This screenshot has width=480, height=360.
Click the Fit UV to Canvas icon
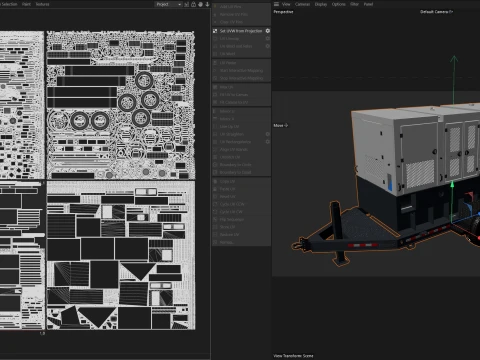tap(215, 95)
